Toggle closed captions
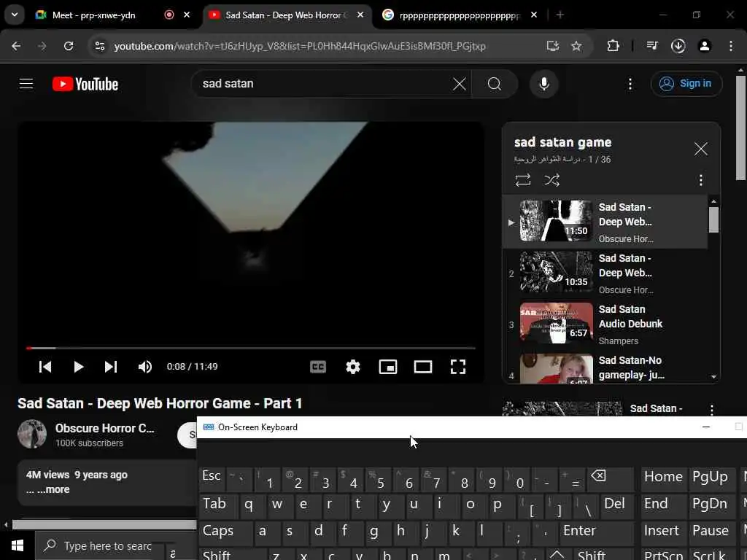 tap(318, 367)
